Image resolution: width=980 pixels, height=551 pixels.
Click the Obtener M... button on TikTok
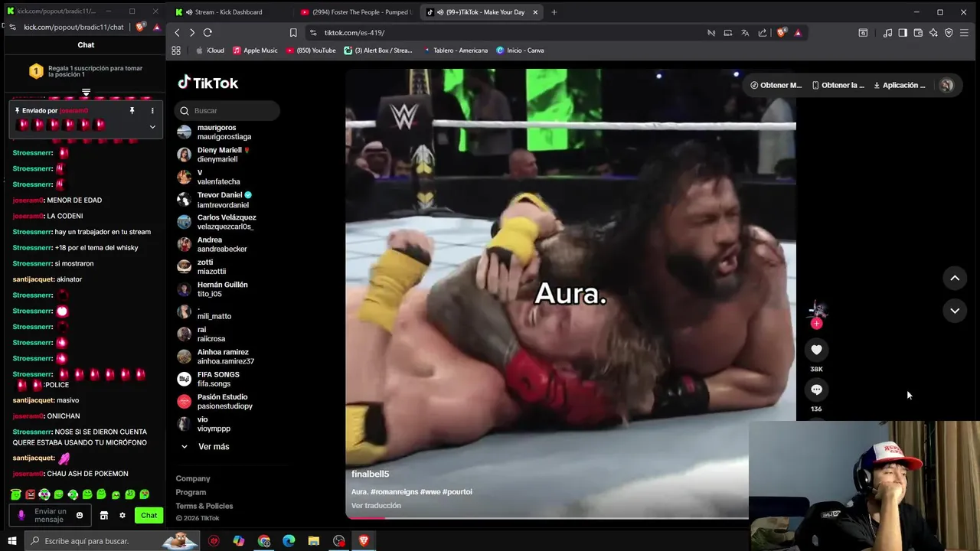tap(776, 85)
